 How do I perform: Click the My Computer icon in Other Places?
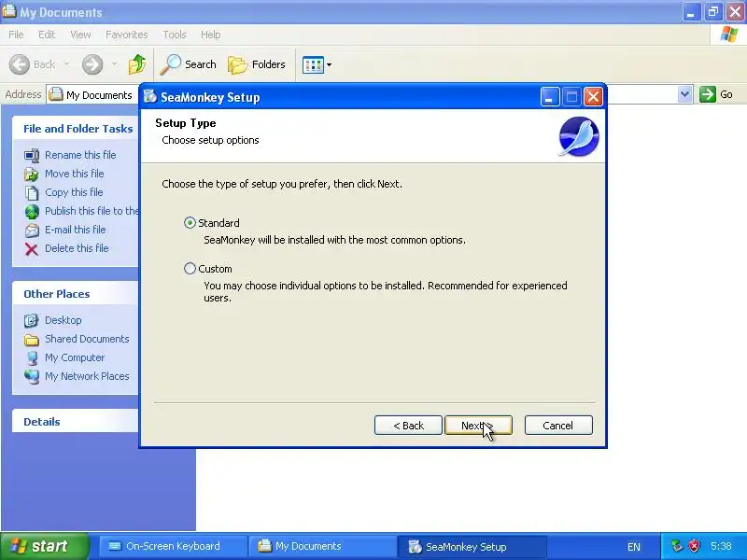tap(32, 357)
